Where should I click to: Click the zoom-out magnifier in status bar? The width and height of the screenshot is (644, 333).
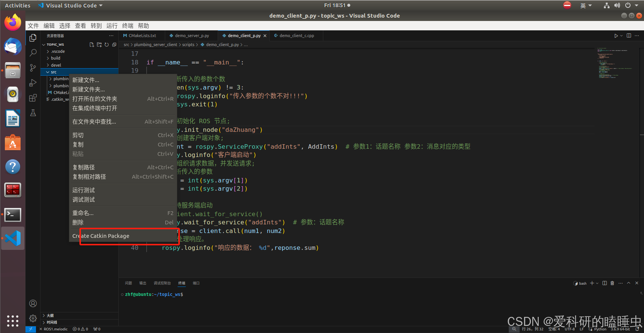[514, 329]
